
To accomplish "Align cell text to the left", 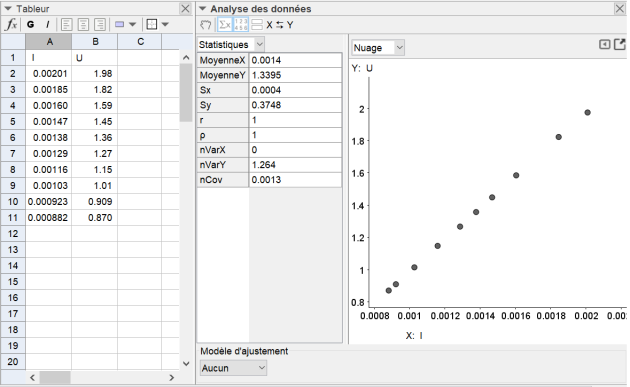I will coord(66,25).
